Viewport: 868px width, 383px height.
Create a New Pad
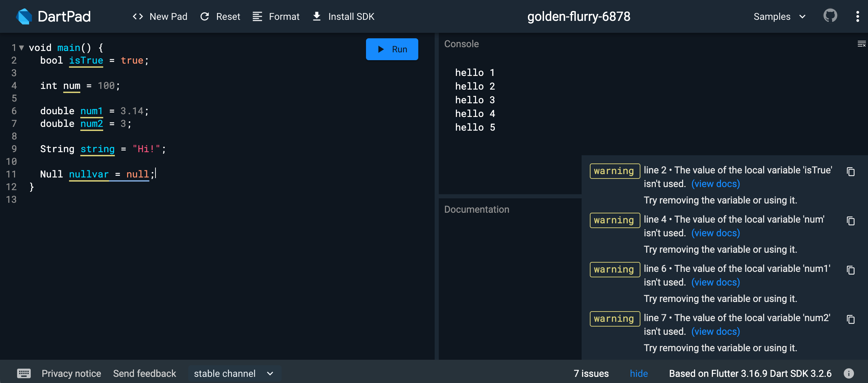point(160,16)
